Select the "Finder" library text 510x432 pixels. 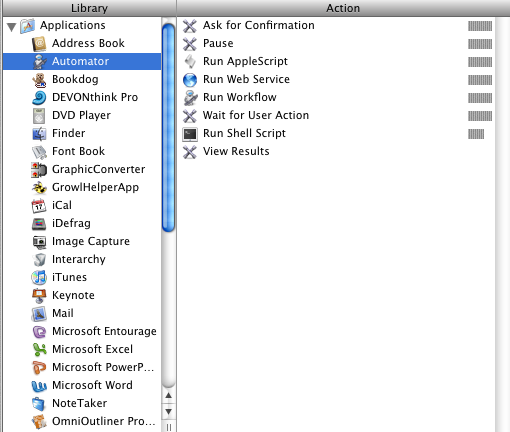point(69,133)
